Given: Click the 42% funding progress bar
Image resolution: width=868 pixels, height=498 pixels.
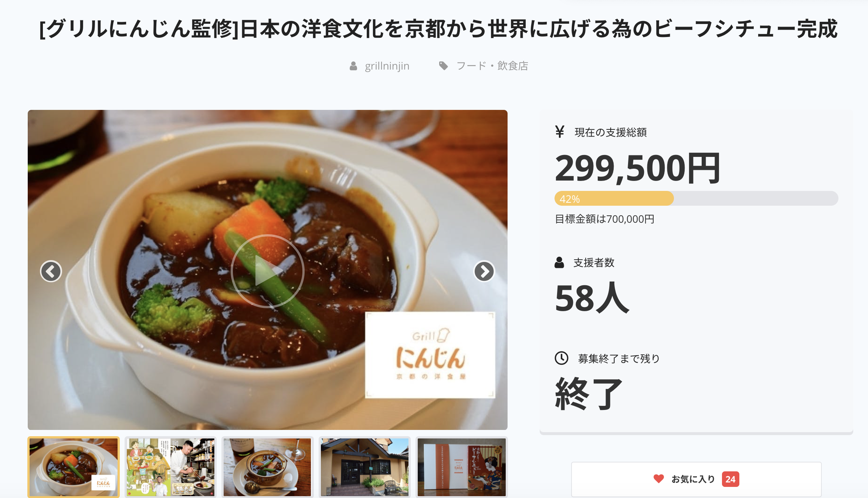Looking at the screenshot, I should pyautogui.click(x=696, y=198).
